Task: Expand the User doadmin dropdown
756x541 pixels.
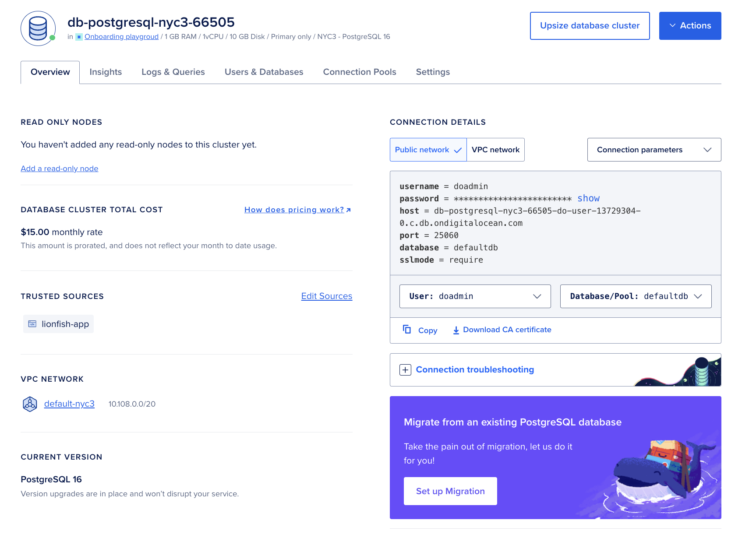Action: (x=475, y=296)
